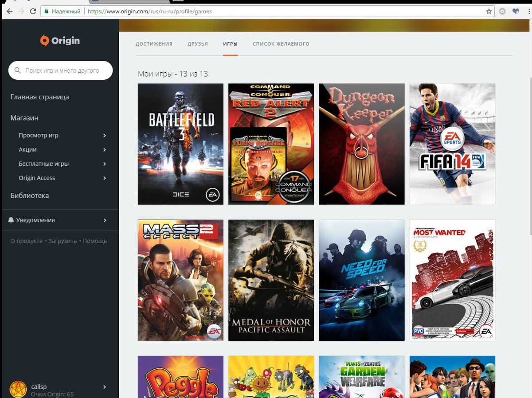The image size is (532, 398).
Task: Open Medal of Honor Pacific Assault cover
Action: click(x=271, y=280)
